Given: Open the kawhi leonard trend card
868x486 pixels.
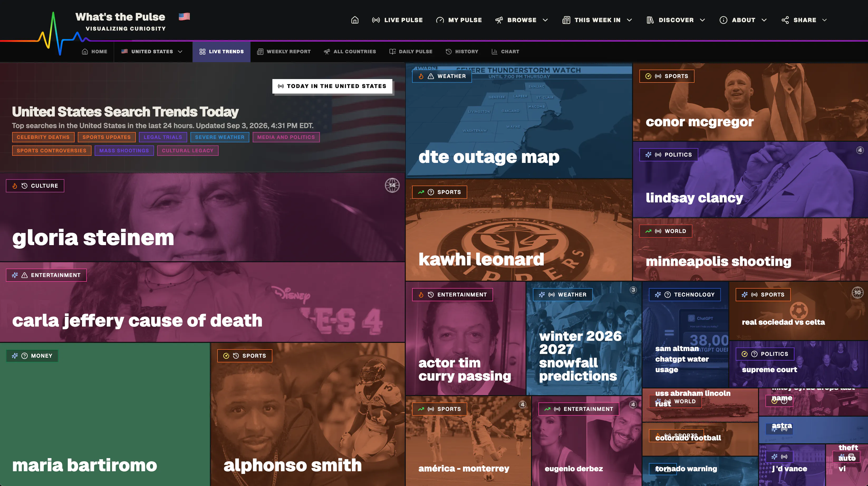Looking at the screenshot, I should tap(519, 230).
